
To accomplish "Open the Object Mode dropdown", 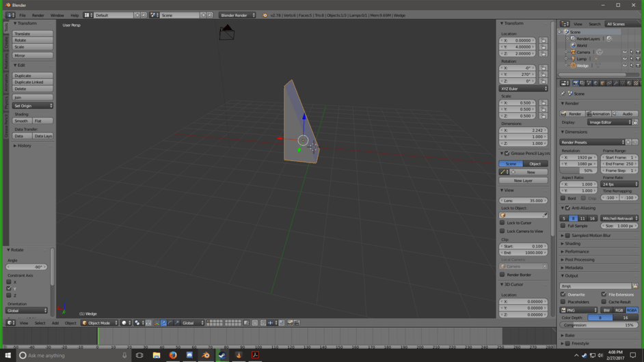I will pyautogui.click(x=99, y=323).
